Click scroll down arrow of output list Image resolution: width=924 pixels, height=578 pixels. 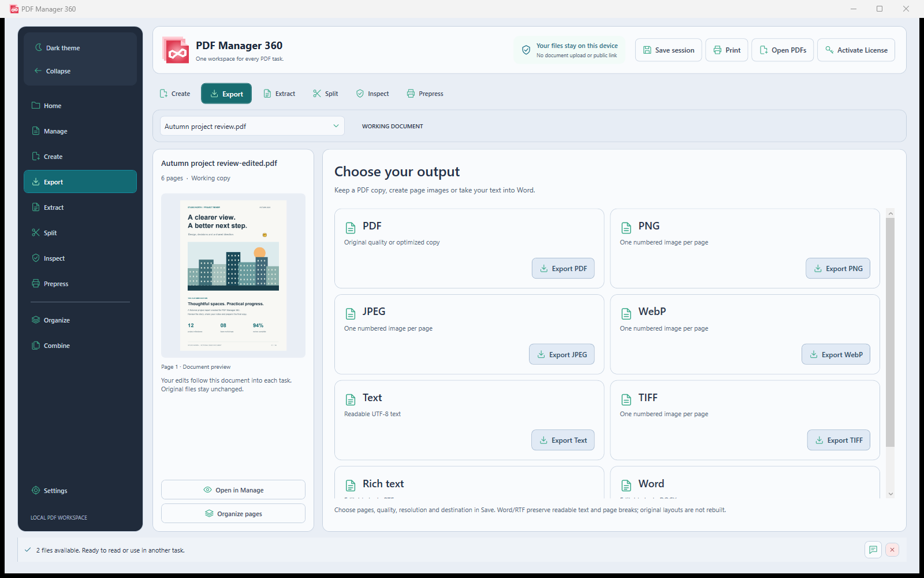coord(891,494)
